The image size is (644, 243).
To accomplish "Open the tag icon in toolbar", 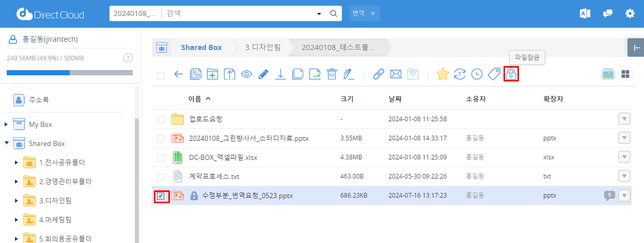I will pos(494,74).
